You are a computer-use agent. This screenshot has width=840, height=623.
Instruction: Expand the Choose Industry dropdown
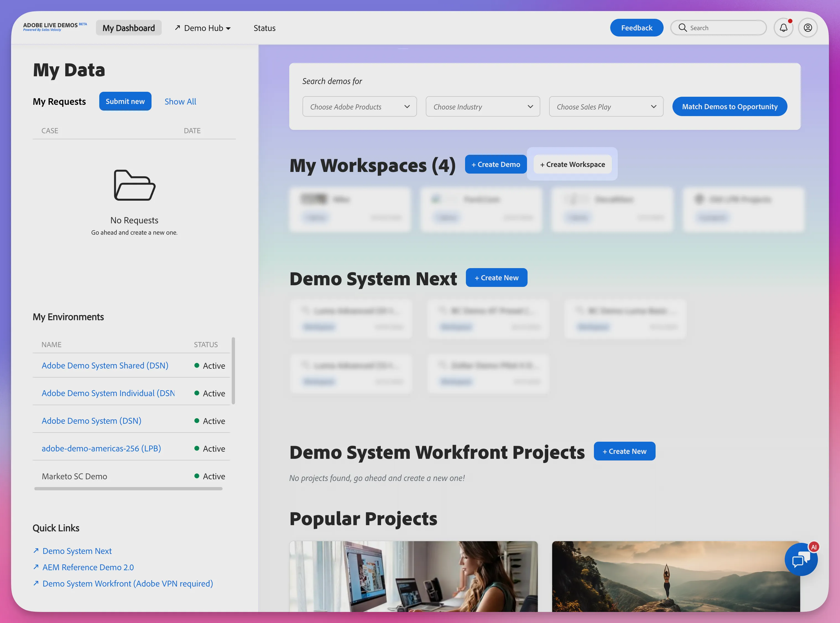[483, 107]
